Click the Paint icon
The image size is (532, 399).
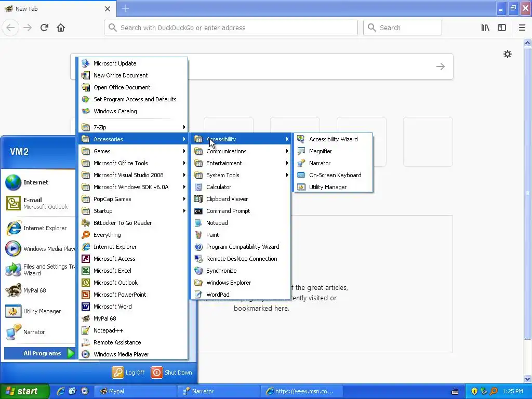pyautogui.click(x=198, y=235)
